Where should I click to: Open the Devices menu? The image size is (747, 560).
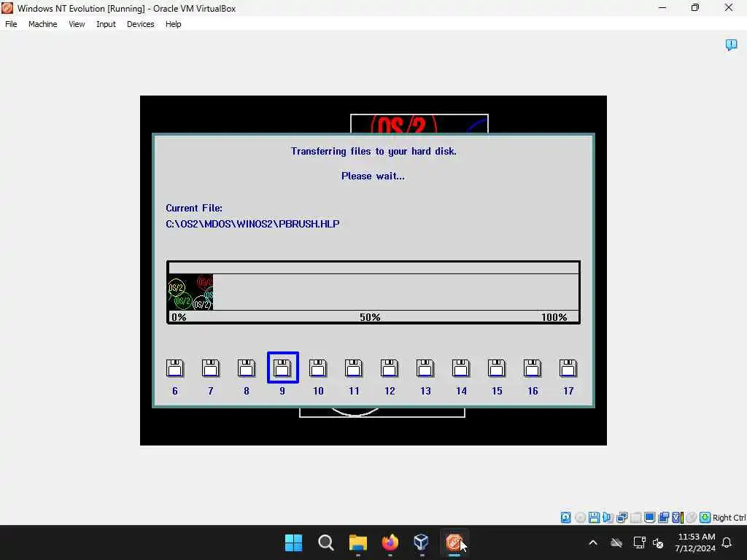140,24
